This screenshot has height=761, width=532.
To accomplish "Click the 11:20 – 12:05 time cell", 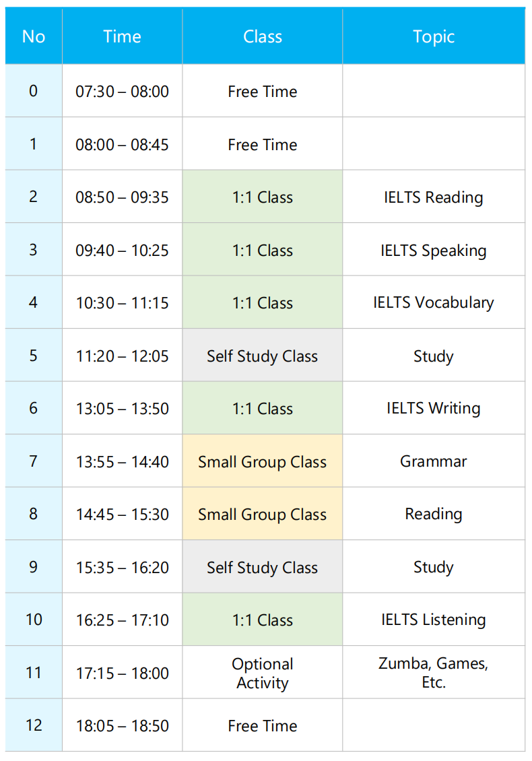I will [x=123, y=356].
